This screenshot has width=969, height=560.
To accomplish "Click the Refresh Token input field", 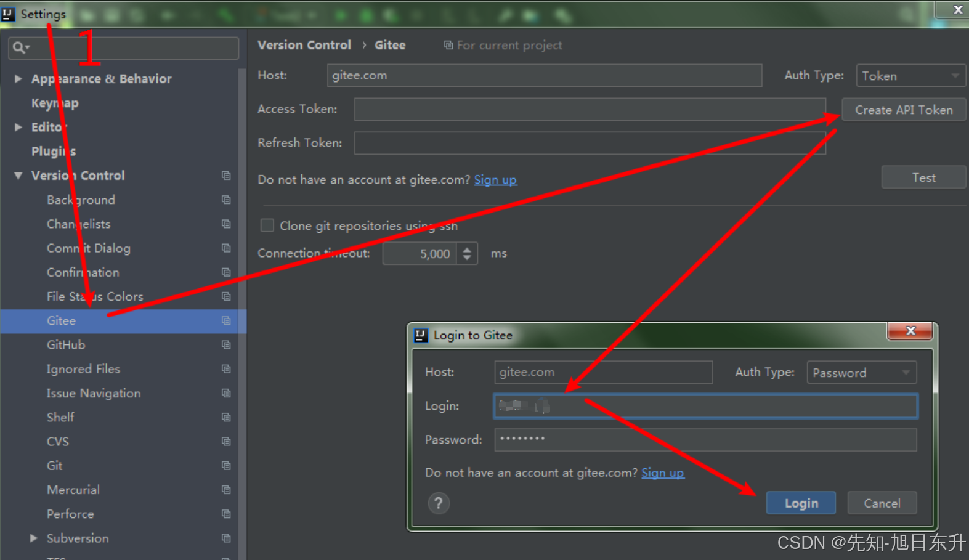I will click(x=590, y=143).
